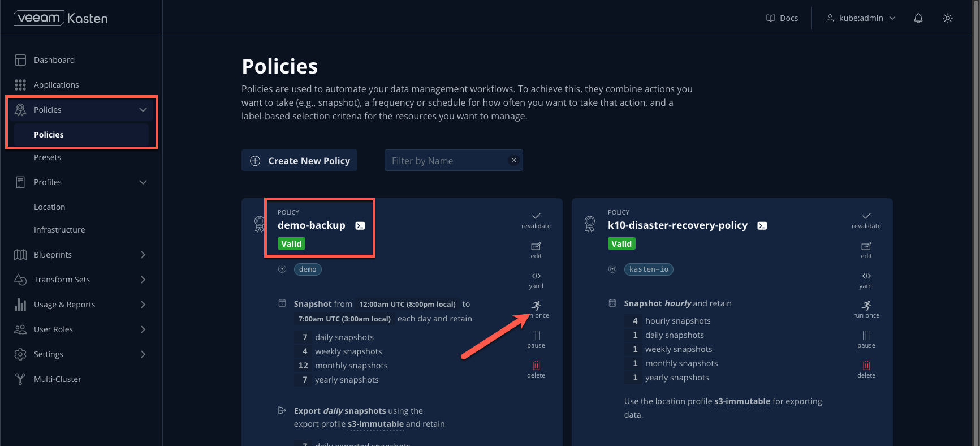Click the Valid badge on demo-backup
This screenshot has width=980, height=446.
[291, 244]
